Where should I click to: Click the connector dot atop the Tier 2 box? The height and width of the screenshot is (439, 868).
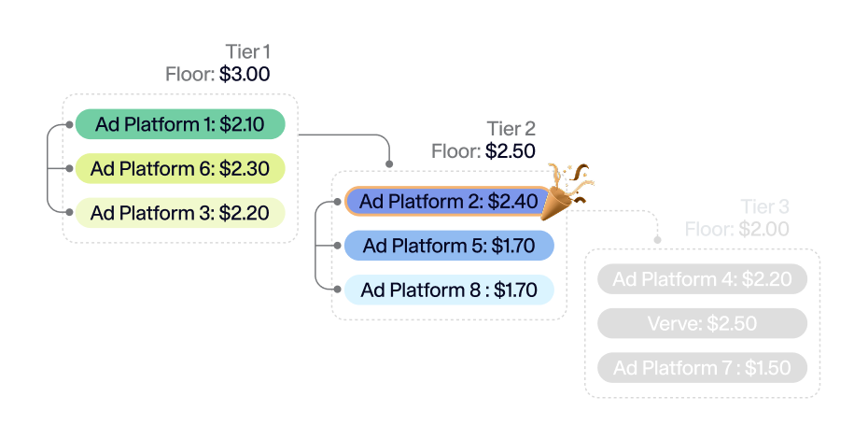tap(390, 164)
